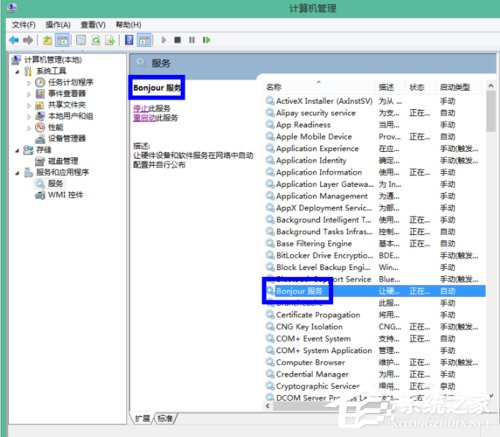Click the Up one level folder icon
500x437 pixels.
point(48,40)
